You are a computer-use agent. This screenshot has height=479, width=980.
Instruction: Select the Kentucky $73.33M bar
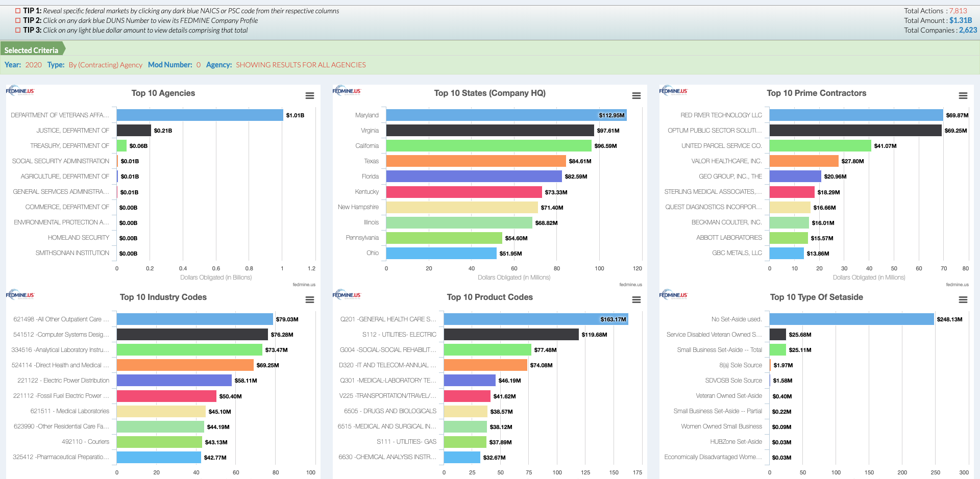point(464,192)
